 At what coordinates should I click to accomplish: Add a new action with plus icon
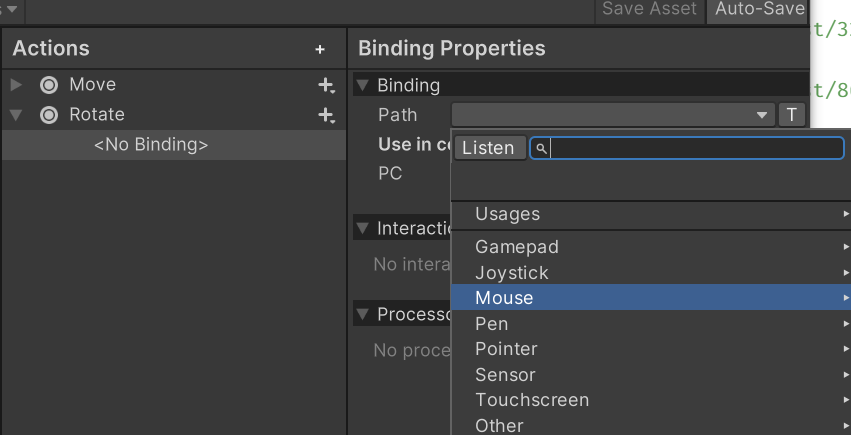point(320,49)
